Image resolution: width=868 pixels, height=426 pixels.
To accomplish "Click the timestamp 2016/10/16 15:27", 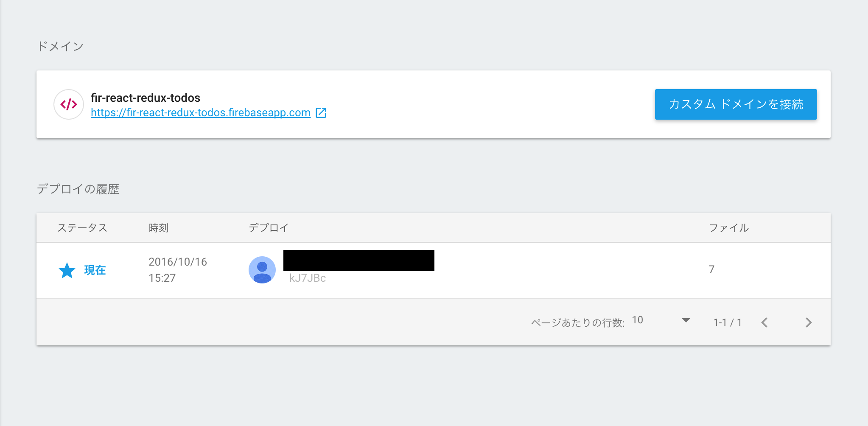I will (x=177, y=270).
